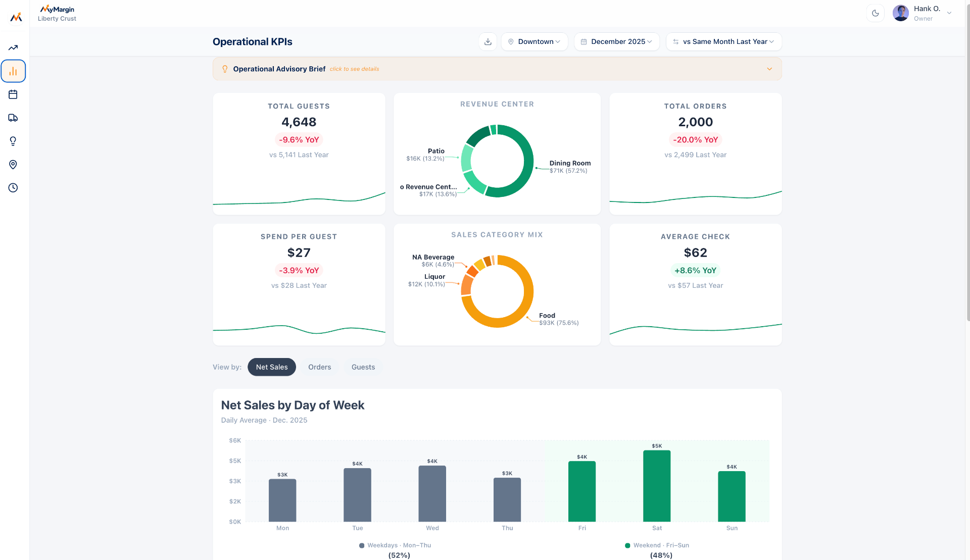
Task: Click the Total Guests value 4,648
Action: [299, 122]
